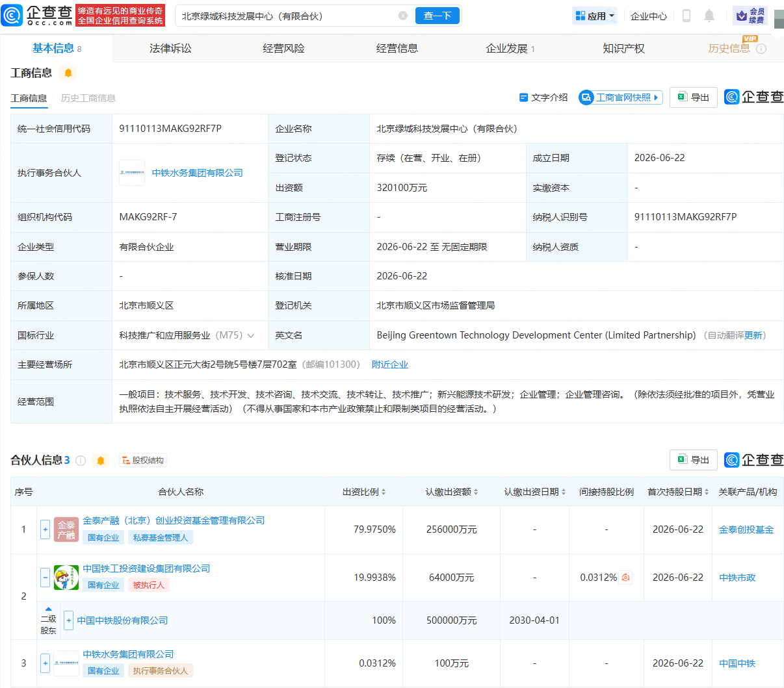Expand 国标行业 科技推广和应用服务业 dropdown arrow
The height and width of the screenshot is (688, 784).
(251, 336)
